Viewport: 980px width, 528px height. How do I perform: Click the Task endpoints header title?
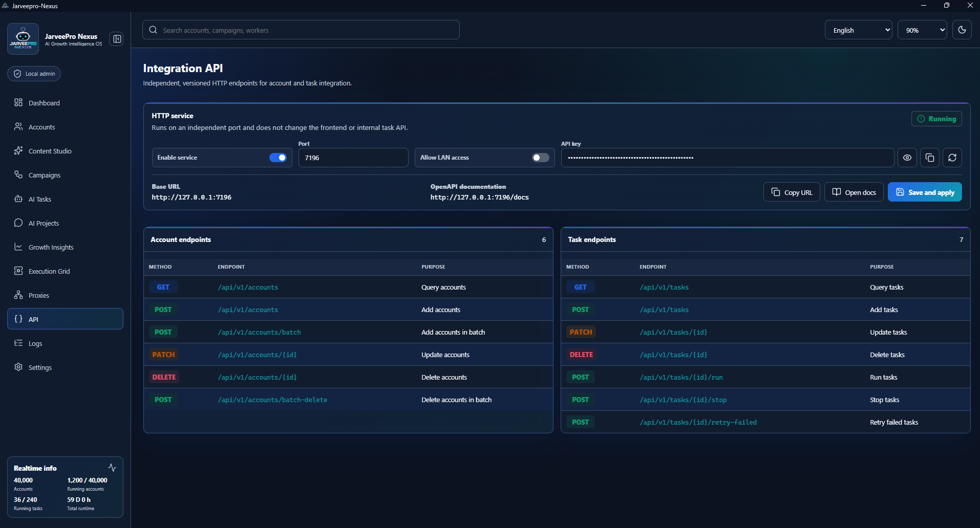point(592,239)
